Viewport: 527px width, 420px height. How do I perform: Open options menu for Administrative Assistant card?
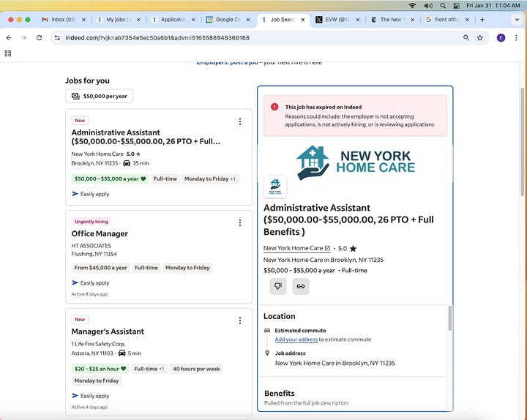coord(239,121)
